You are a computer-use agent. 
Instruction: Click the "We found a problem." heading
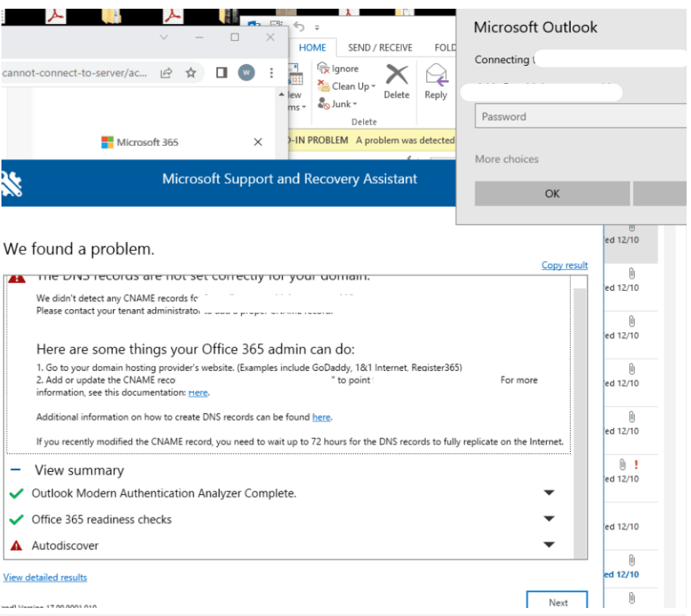pyautogui.click(x=79, y=249)
